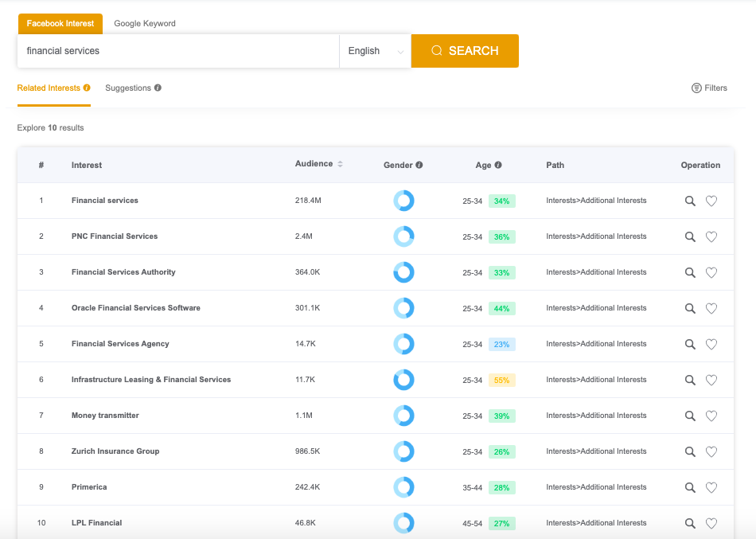756x539 pixels.
Task: Open the Financial services interest name
Action: (x=104, y=201)
